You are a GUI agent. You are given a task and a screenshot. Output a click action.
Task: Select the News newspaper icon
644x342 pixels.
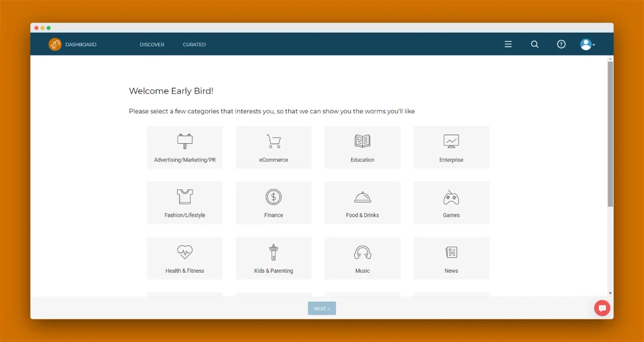(451, 252)
